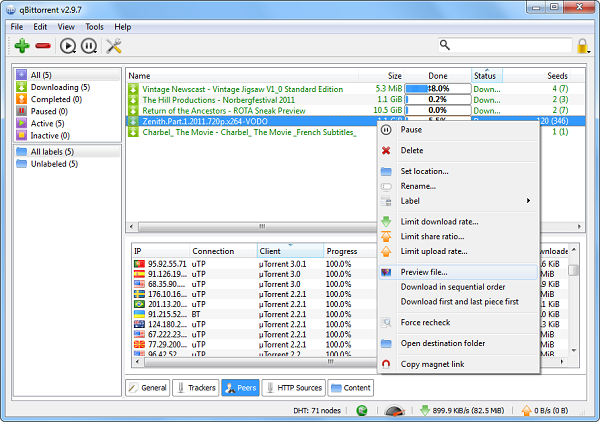Click the Pause all torrents toolbar icon
The width and height of the screenshot is (600, 422).
point(89,45)
